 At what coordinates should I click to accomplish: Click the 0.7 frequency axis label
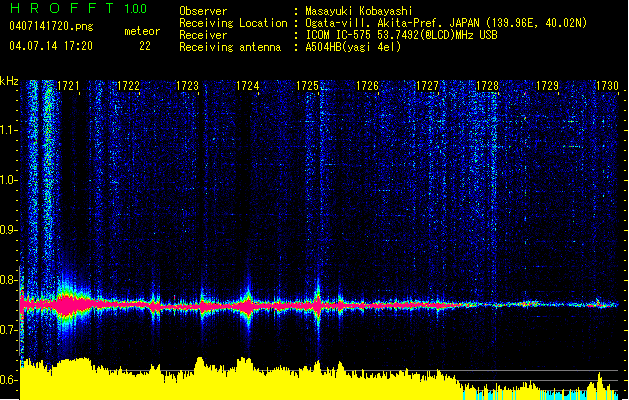(7, 330)
